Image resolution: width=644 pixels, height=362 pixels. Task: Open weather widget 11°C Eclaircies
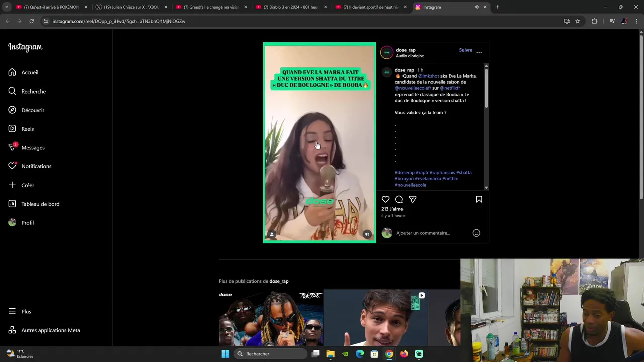coord(19,354)
